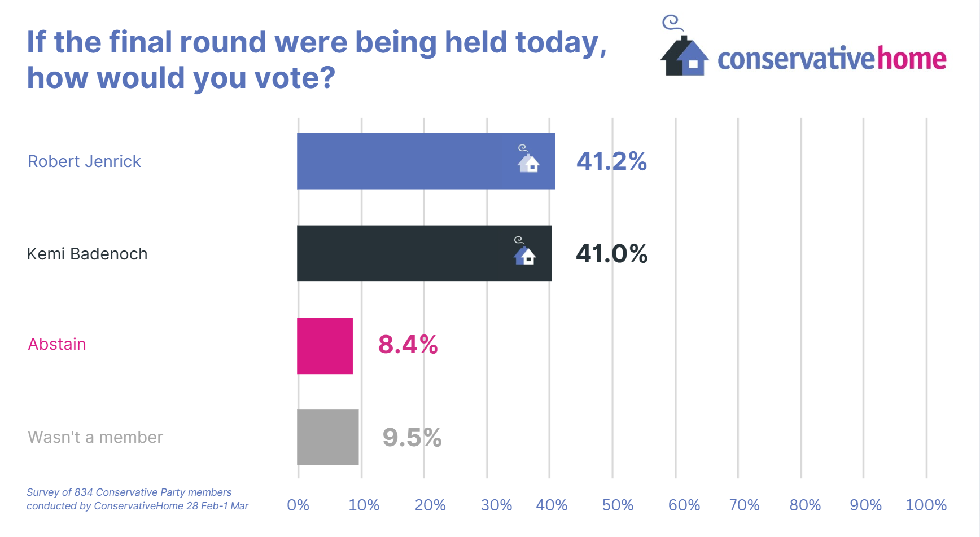Screen dimensions: 980x537
Task: Click the Robert Jenrick label
Action: pos(84,161)
